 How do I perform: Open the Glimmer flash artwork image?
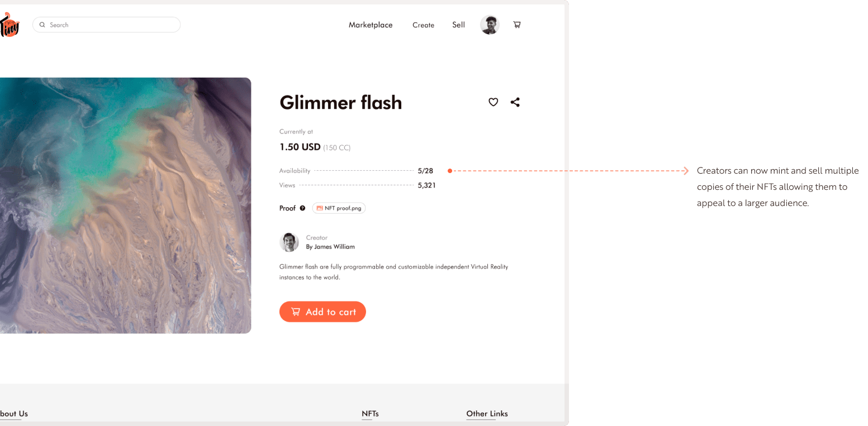[125, 205]
